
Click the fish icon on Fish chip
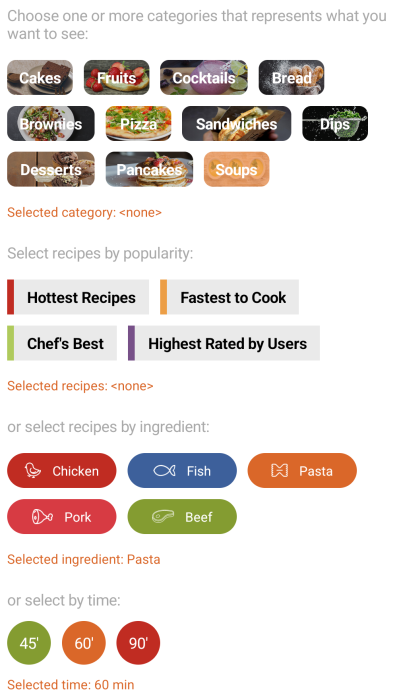(164, 471)
